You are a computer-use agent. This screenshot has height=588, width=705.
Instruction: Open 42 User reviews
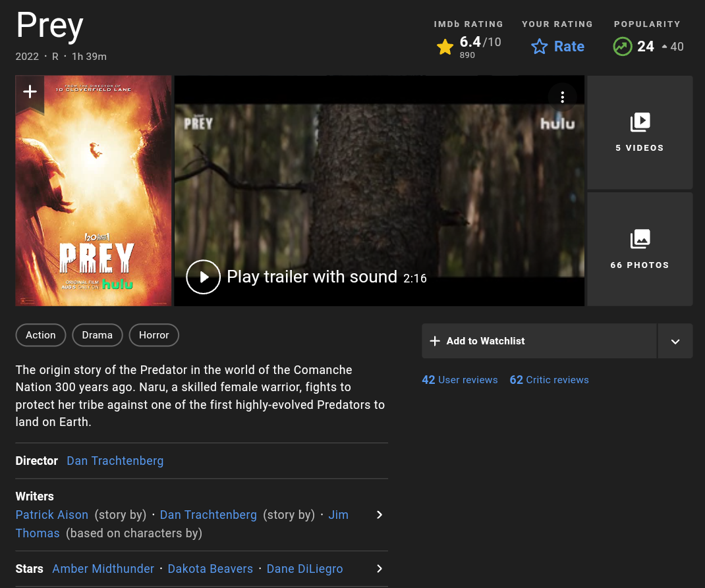coord(459,380)
